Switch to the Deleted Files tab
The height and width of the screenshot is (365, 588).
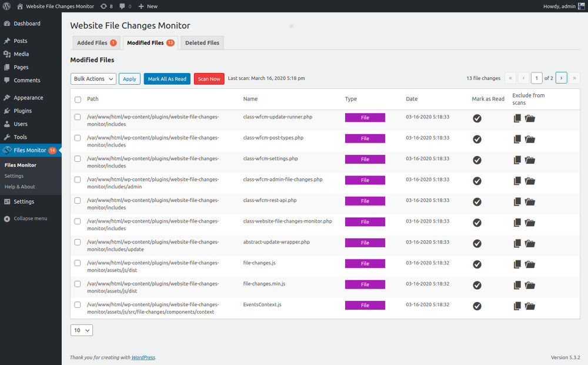click(x=202, y=43)
